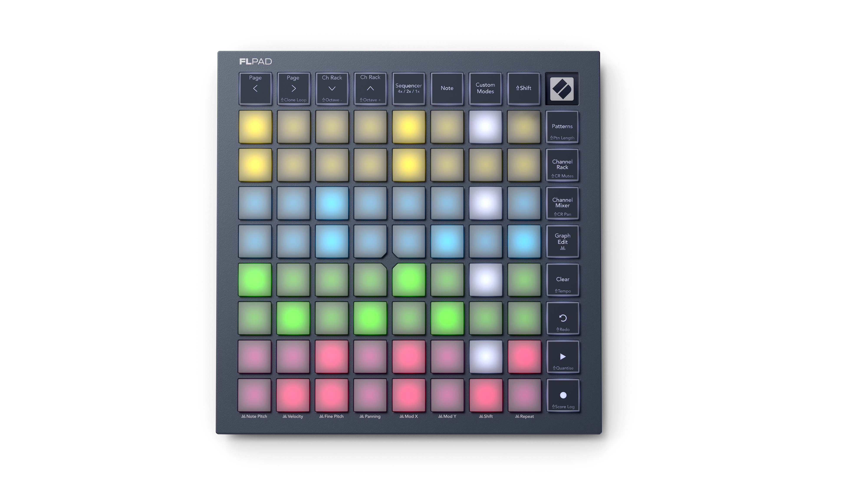Tap the bright pink pad left of Play button
868x488 pixels.
coord(524,357)
